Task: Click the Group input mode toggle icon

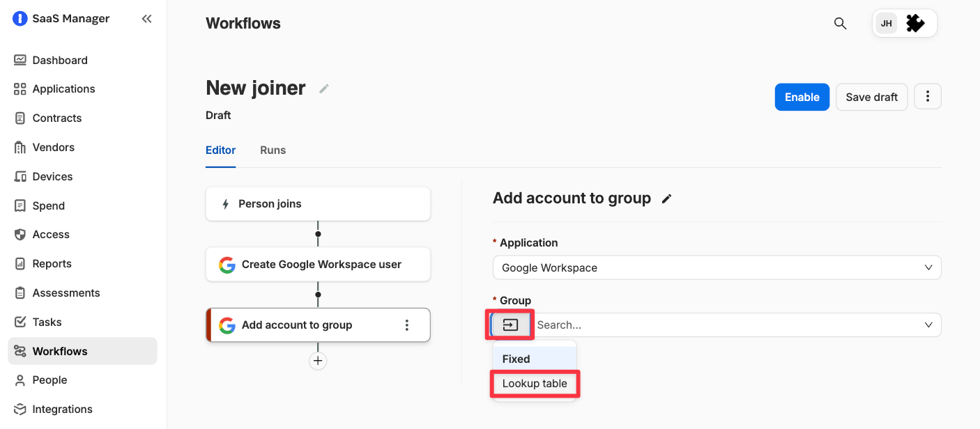Action: [x=510, y=325]
